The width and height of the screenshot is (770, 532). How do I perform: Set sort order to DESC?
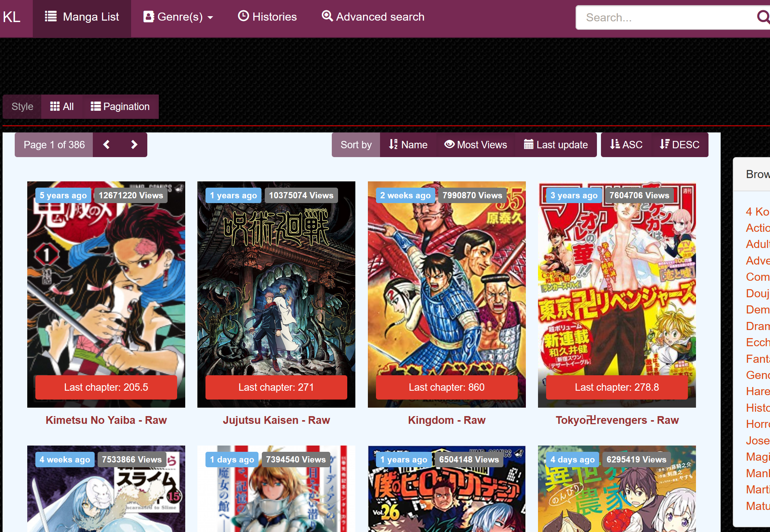[679, 145]
